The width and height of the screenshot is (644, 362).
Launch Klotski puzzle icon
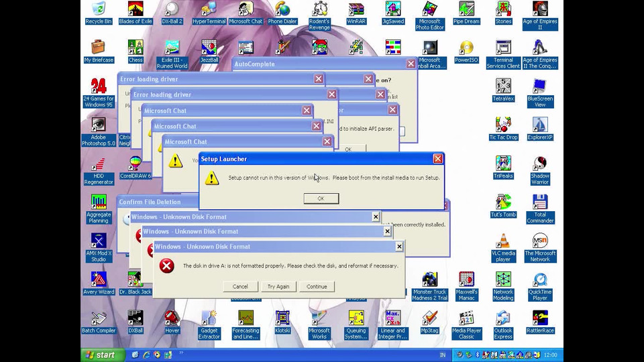[282, 322]
